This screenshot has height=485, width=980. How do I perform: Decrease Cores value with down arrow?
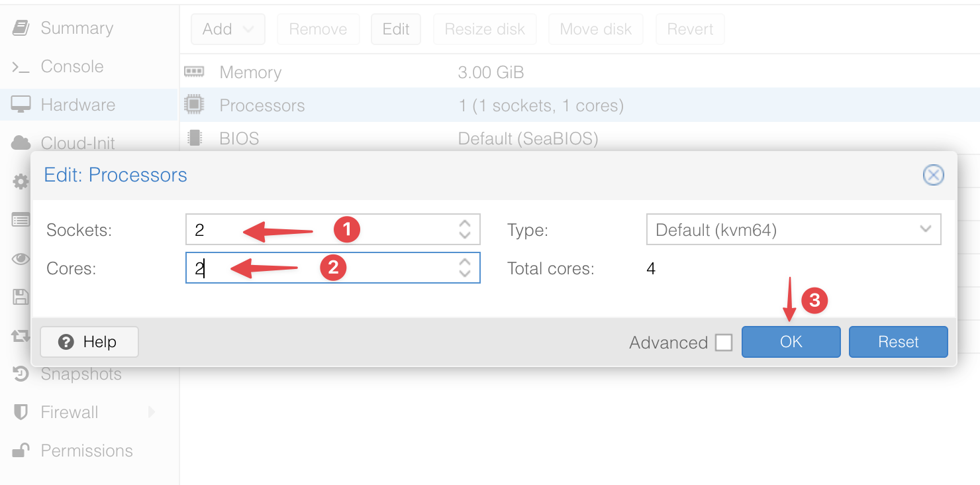[465, 273]
